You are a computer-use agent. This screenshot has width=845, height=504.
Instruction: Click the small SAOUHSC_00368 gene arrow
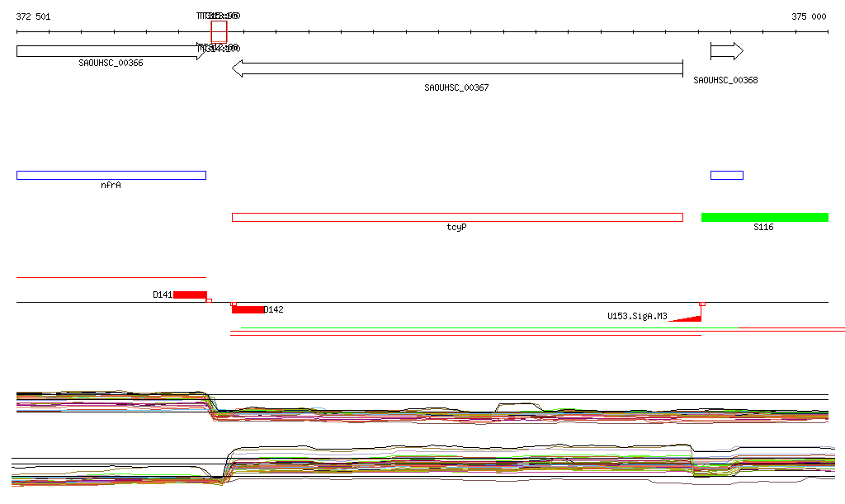pyautogui.click(x=727, y=51)
